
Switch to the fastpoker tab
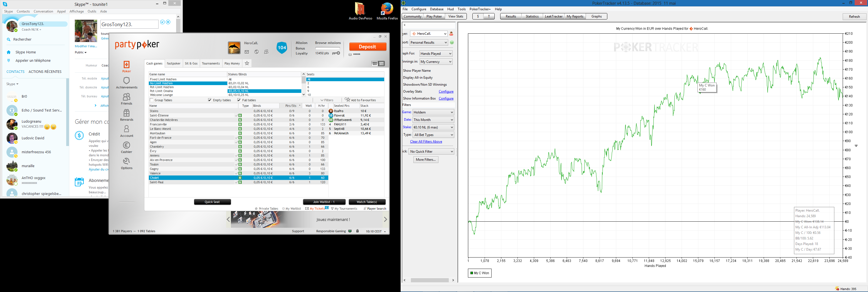click(174, 63)
